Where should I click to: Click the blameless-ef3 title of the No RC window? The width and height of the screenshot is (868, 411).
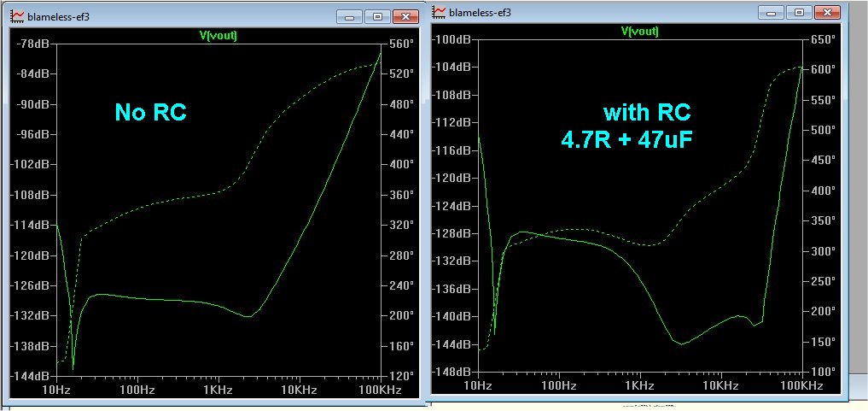59,16
